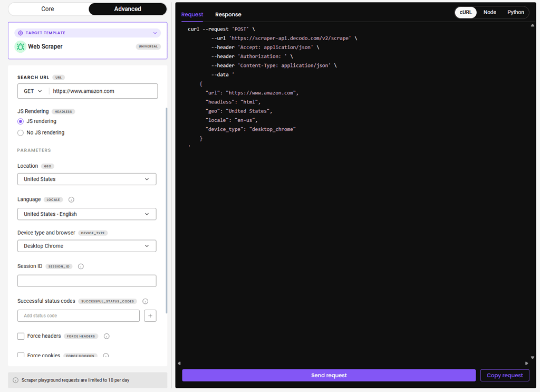
Task: Open Successful status codes info icon
Action: pyautogui.click(x=146, y=301)
